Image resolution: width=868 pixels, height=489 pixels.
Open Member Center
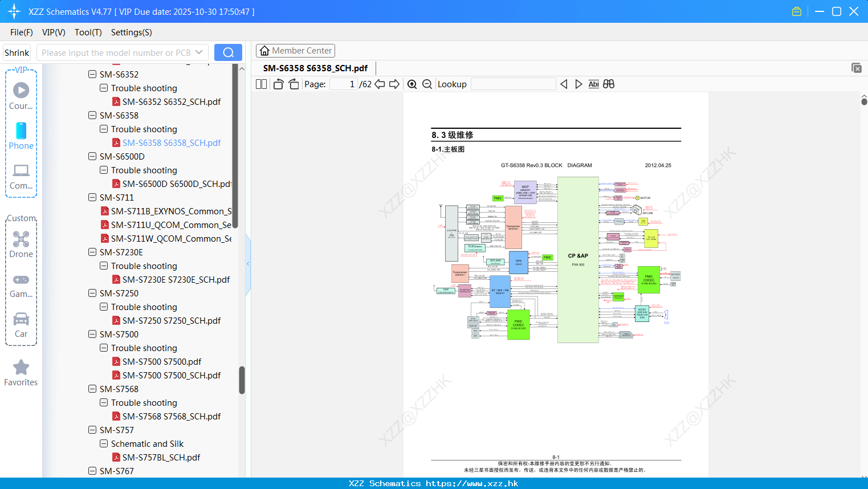[x=295, y=51]
